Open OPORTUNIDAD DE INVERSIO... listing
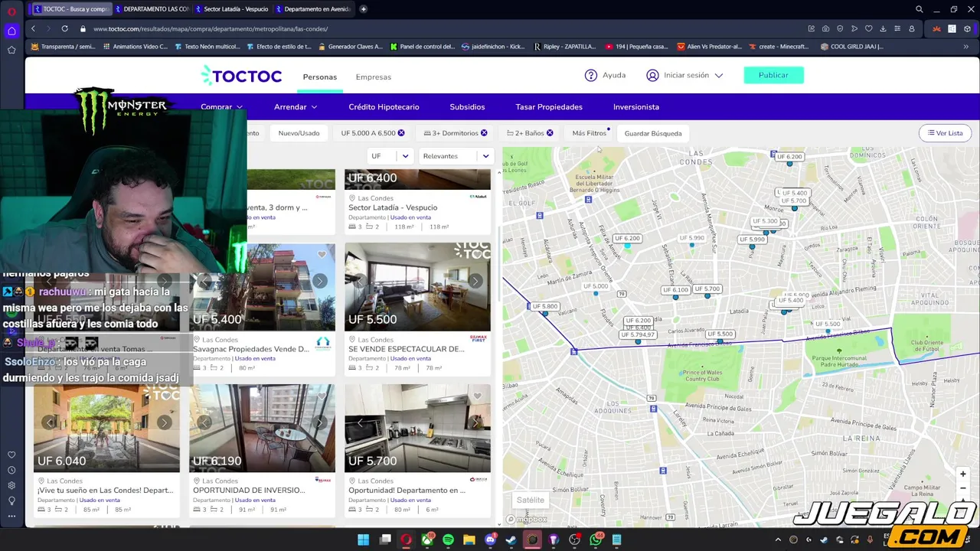This screenshot has height=551, width=980. pyautogui.click(x=250, y=491)
